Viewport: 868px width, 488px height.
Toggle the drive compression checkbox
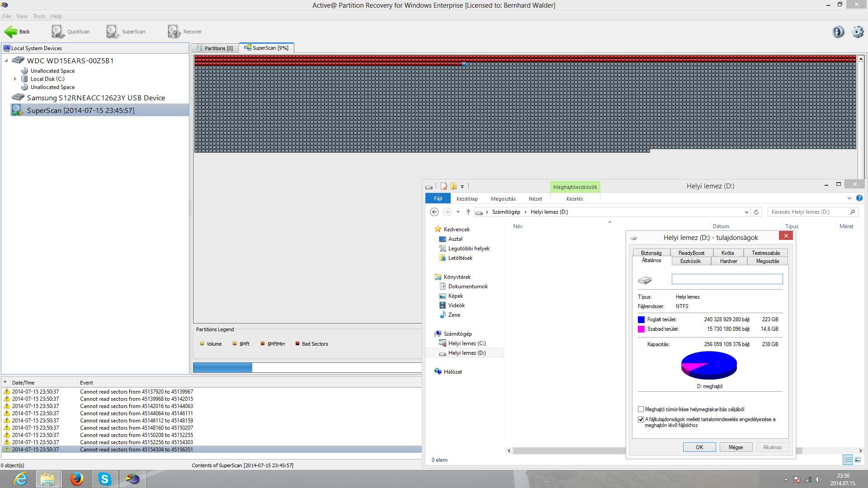(641, 409)
